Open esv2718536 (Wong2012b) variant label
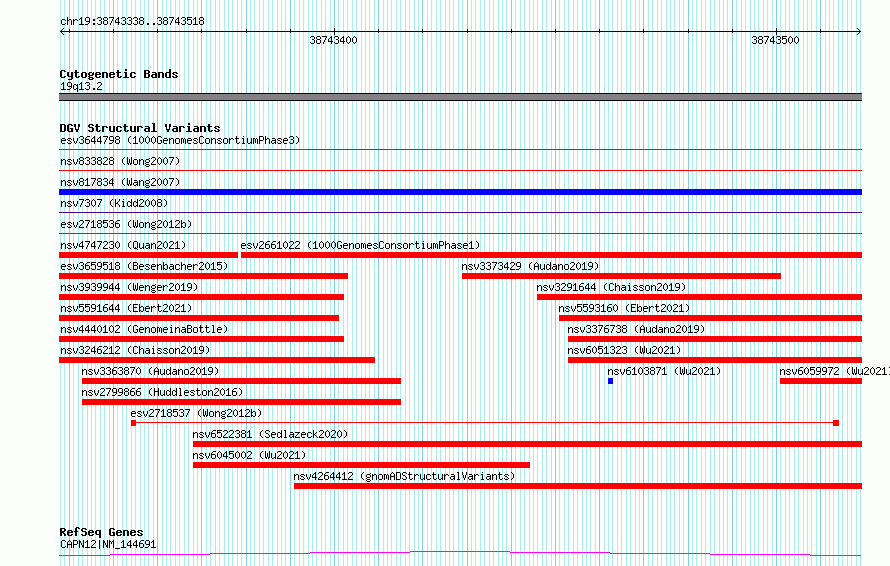This screenshot has width=890, height=566. (x=126, y=224)
